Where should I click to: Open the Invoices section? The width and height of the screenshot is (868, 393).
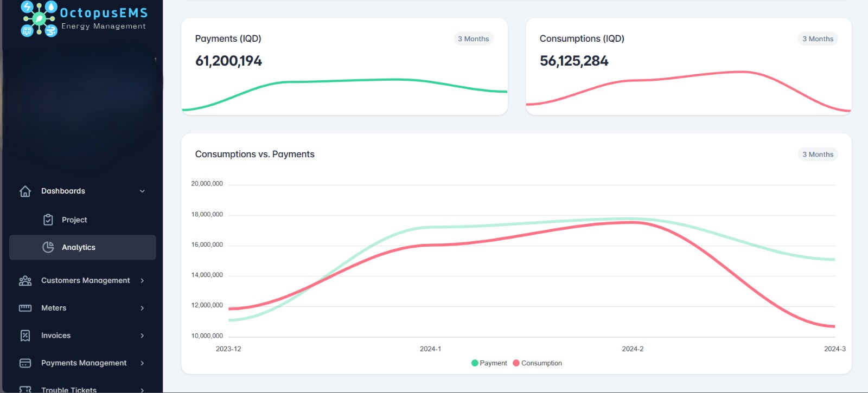pyautogui.click(x=82, y=336)
